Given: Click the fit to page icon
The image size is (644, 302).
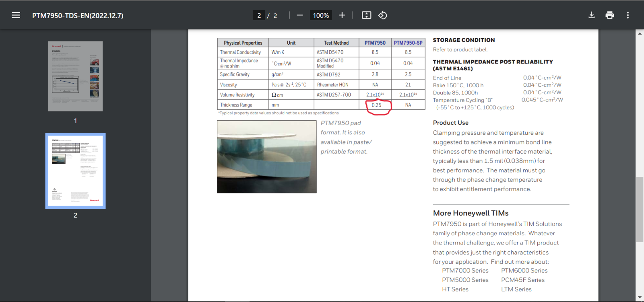Looking at the screenshot, I should tap(366, 15).
